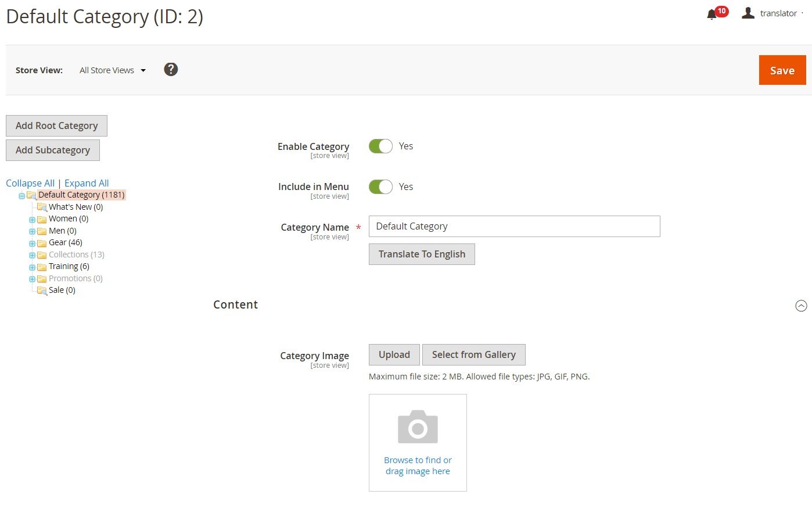Click the Expand All link
This screenshot has height=516, width=812.
[87, 183]
